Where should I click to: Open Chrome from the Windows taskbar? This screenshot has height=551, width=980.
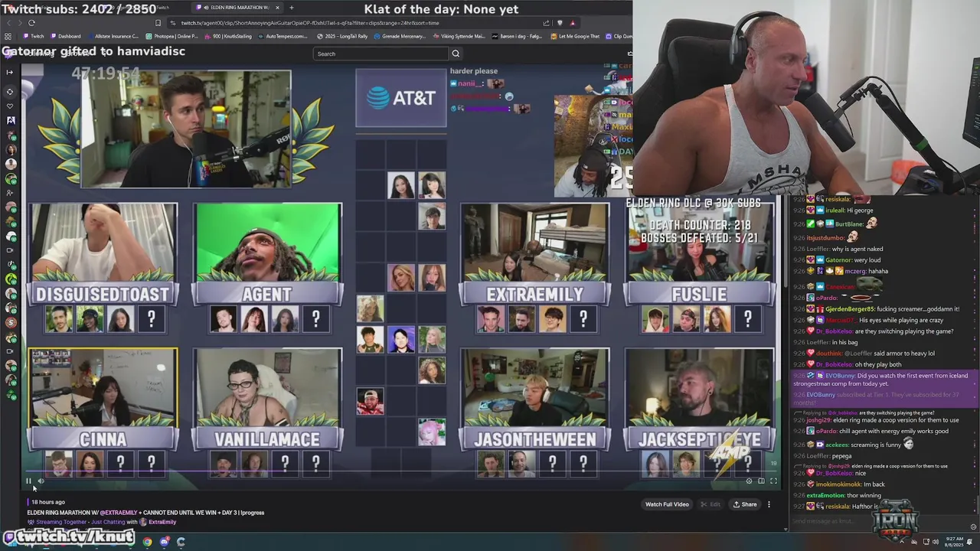[x=147, y=542]
